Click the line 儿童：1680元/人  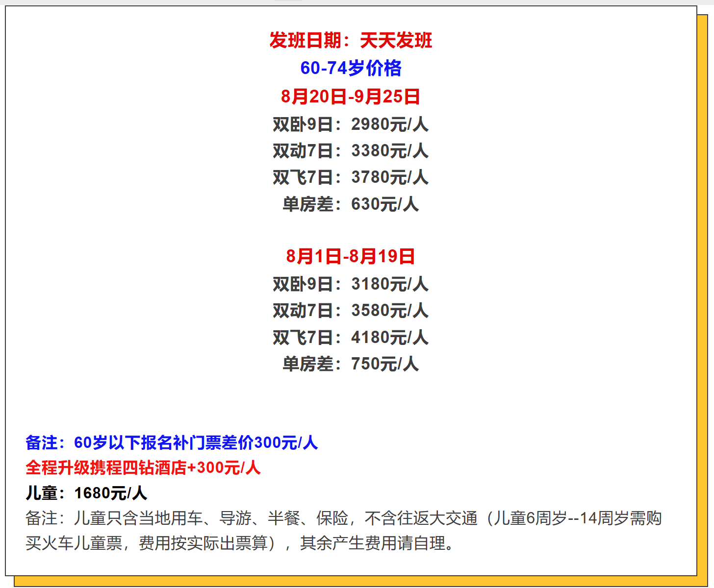[86, 493]
